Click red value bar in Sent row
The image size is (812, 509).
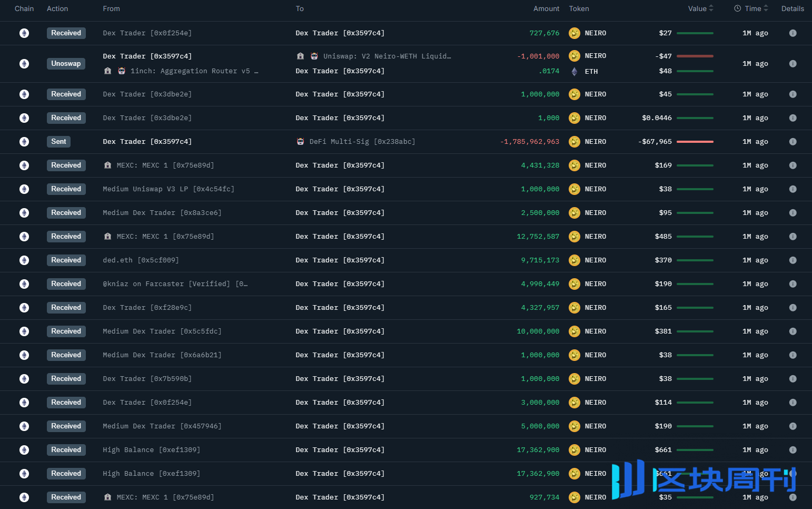(695, 142)
